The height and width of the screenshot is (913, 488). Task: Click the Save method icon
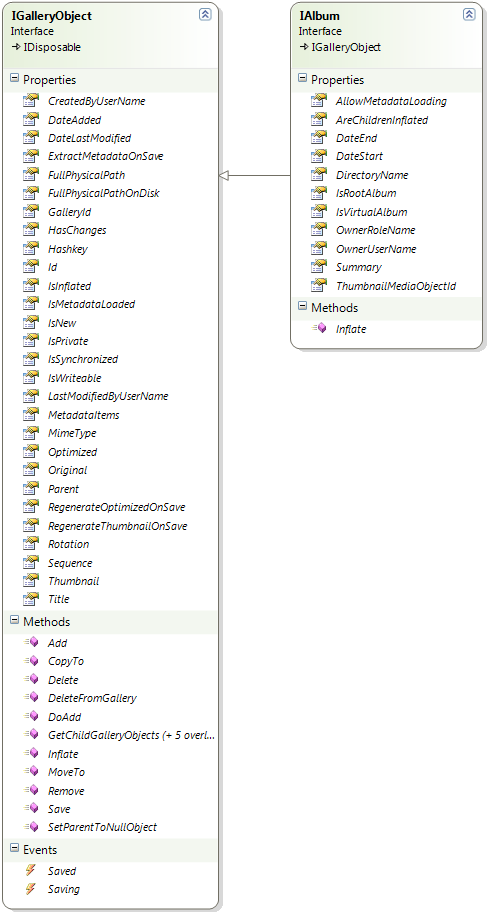pos(30,809)
